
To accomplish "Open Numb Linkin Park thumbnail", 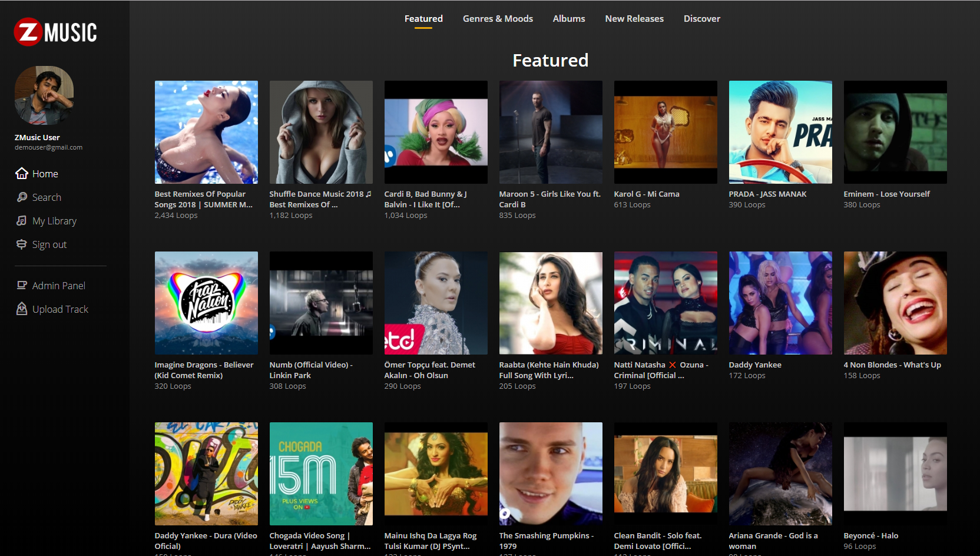I will click(x=321, y=303).
